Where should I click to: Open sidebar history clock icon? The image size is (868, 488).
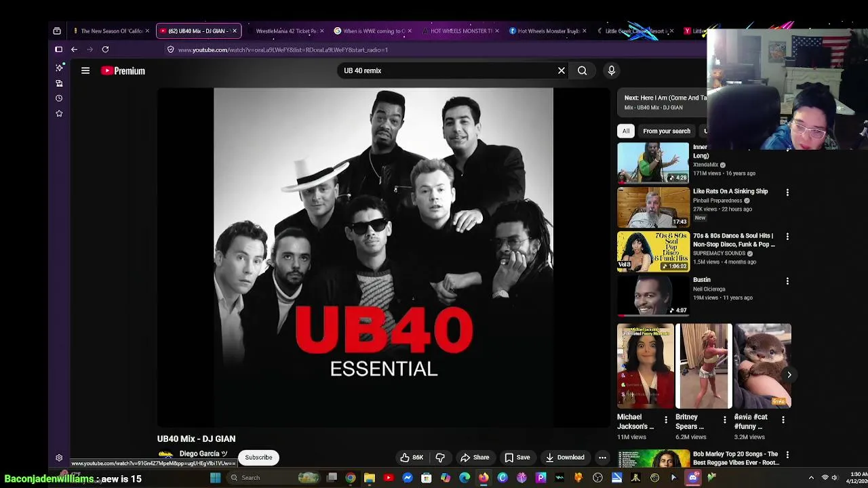click(x=59, y=98)
